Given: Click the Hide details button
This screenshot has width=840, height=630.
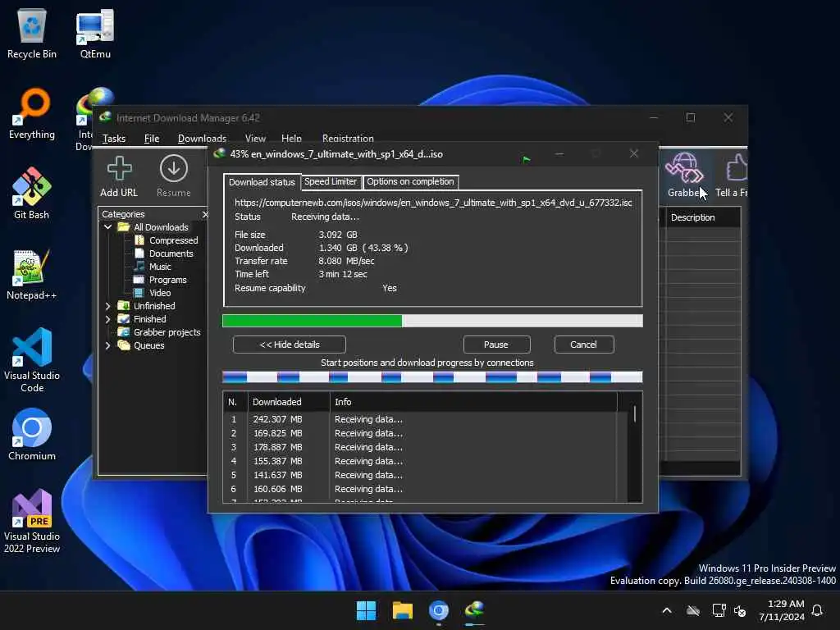Looking at the screenshot, I should click(x=290, y=345).
